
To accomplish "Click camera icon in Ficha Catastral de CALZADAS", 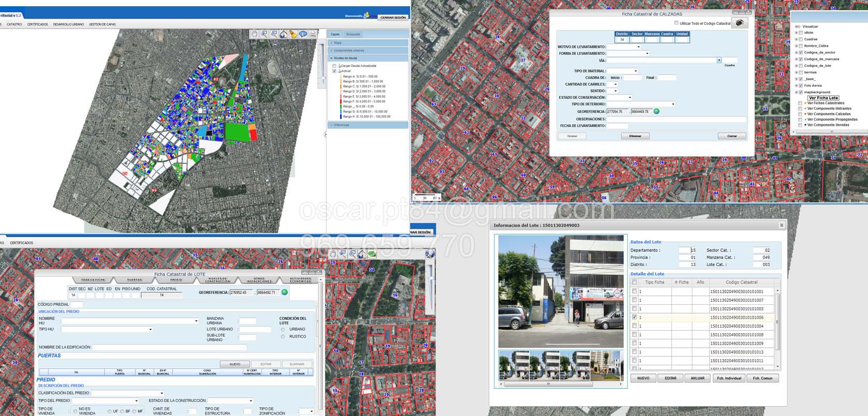I will tap(740, 23).
